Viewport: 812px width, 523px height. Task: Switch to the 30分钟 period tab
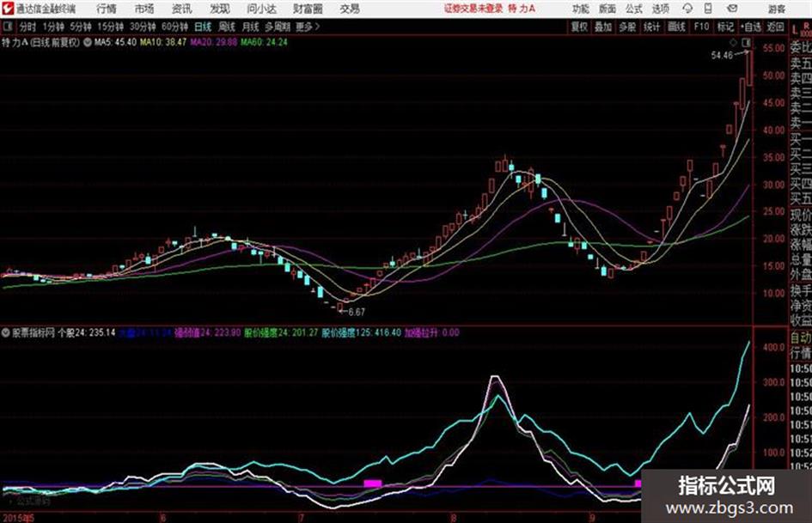pos(143,27)
